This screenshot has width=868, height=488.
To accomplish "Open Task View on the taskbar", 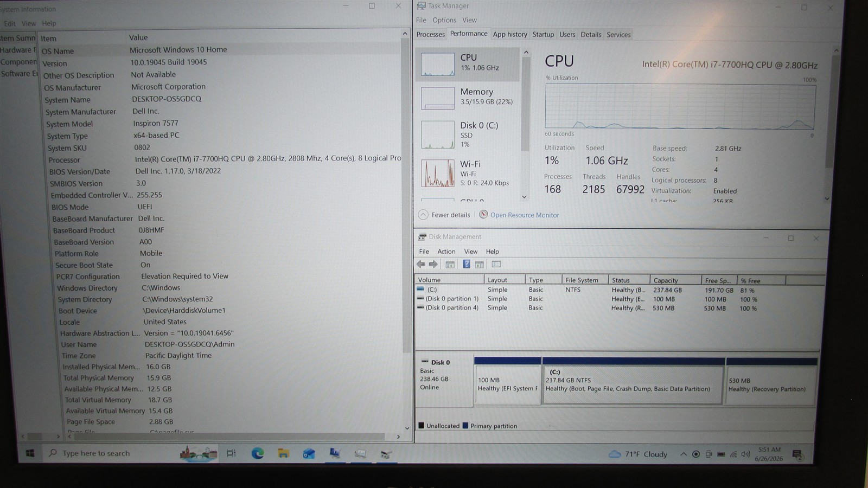I will (231, 453).
